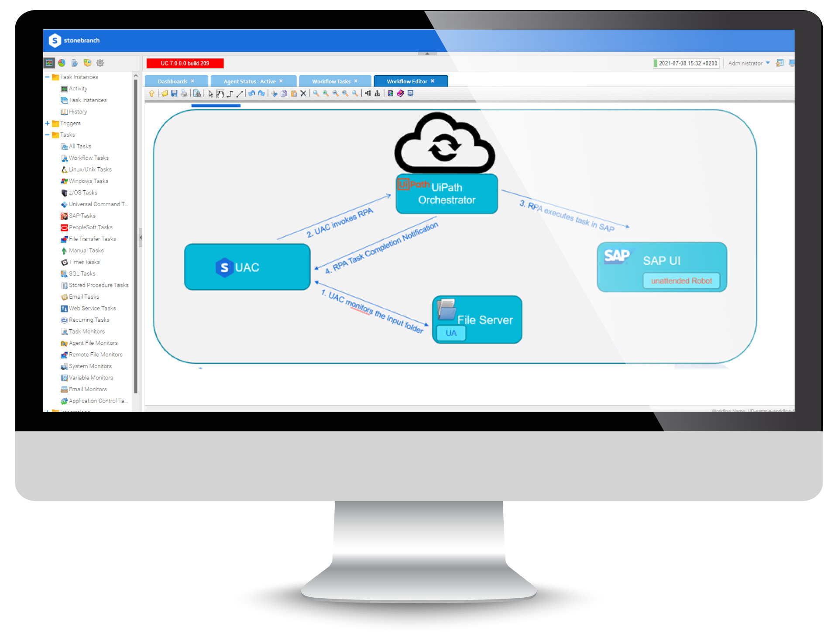The width and height of the screenshot is (838, 644).
Task: Click the undo arrow icon in toolbar
Action: pos(251,94)
